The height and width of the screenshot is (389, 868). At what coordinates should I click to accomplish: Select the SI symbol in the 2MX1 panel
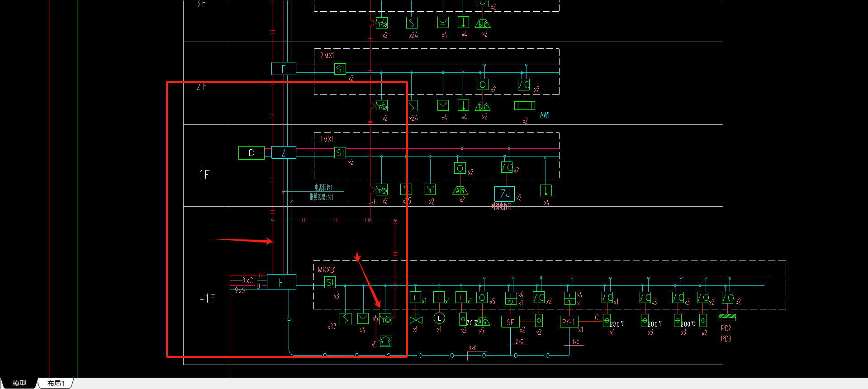click(340, 69)
